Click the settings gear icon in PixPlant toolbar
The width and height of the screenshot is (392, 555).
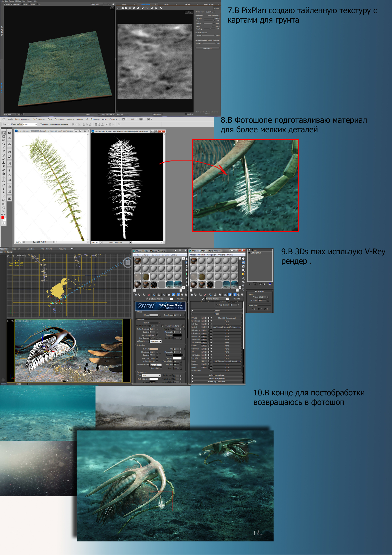point(138,8)
